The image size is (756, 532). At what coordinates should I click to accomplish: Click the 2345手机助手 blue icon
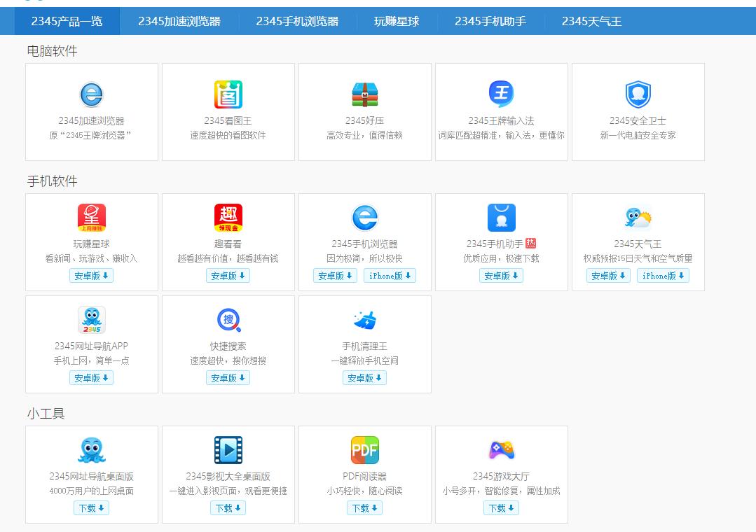502,218
